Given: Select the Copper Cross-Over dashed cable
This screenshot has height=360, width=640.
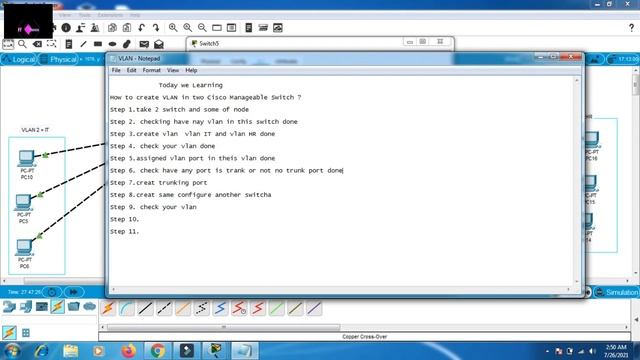Looking at the screenshot, I should [164, 308].
